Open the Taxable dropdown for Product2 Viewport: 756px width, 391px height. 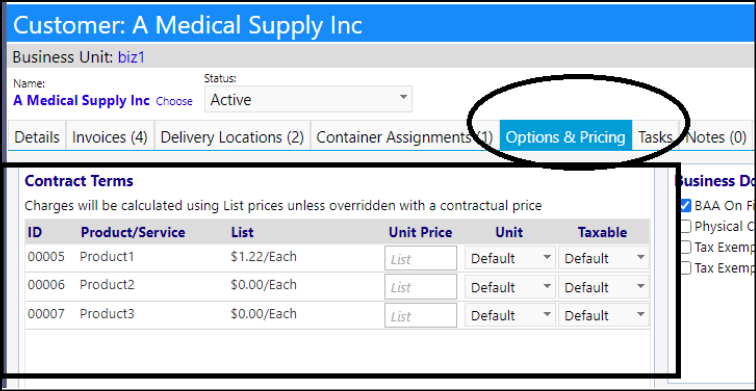tap(604, 287)
